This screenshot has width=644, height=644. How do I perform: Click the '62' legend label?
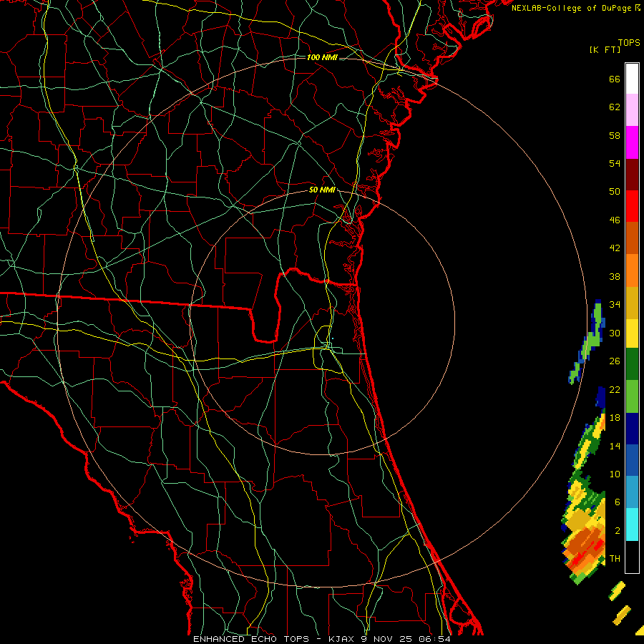615,107
